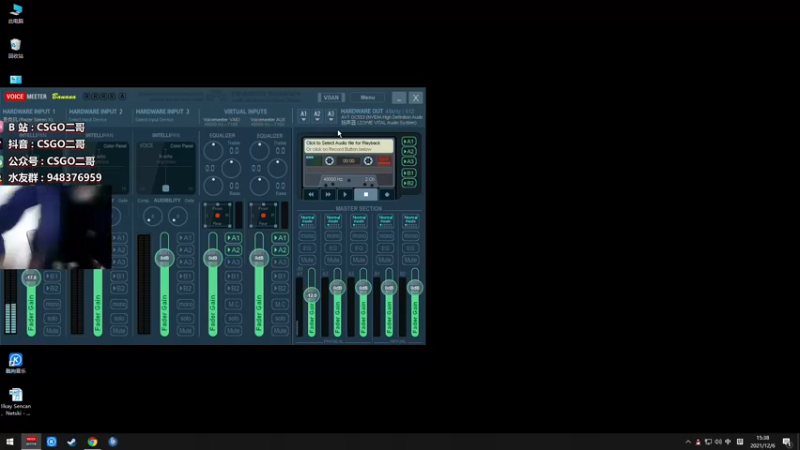Image resolution: width=800 pixels, height=450 pixels.
Task: Mute the Voicemeeter AUX strip
Action: 280,331
